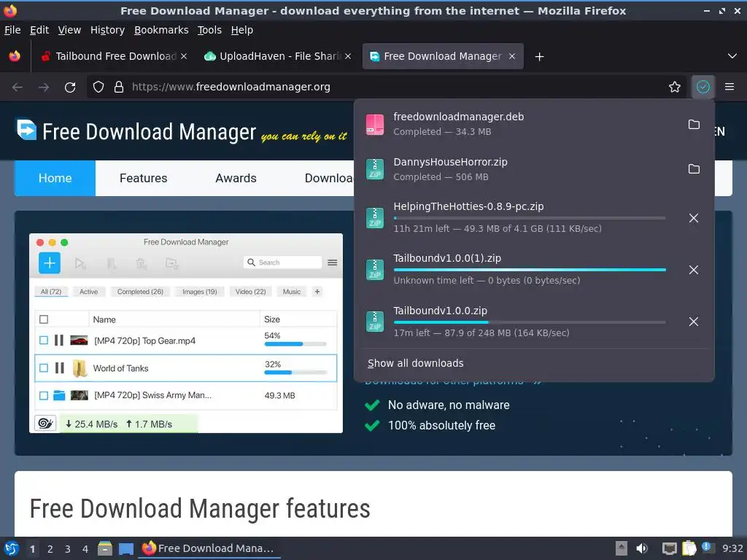Image resolution: width=747 pixels, height=560 pixels.
Task: Expand the list all tabs chevron
Action: 732,56
